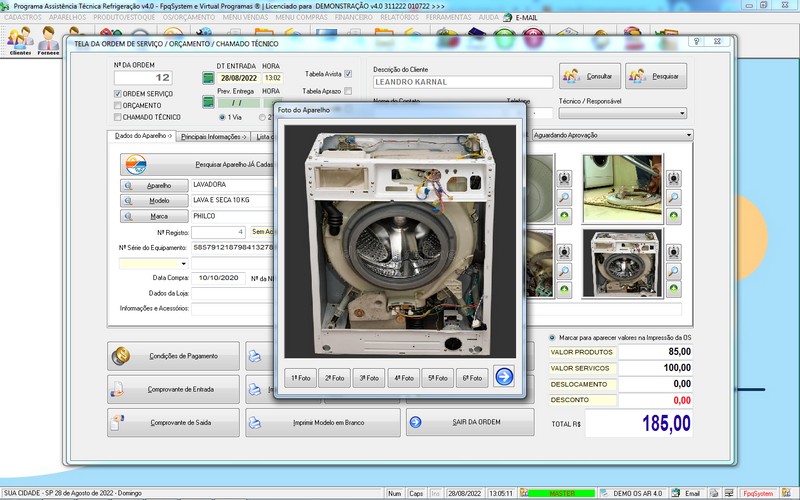800x500 pixels.
Task: Open the Clientes toolbar icon
Action: (x=20, y=40)
